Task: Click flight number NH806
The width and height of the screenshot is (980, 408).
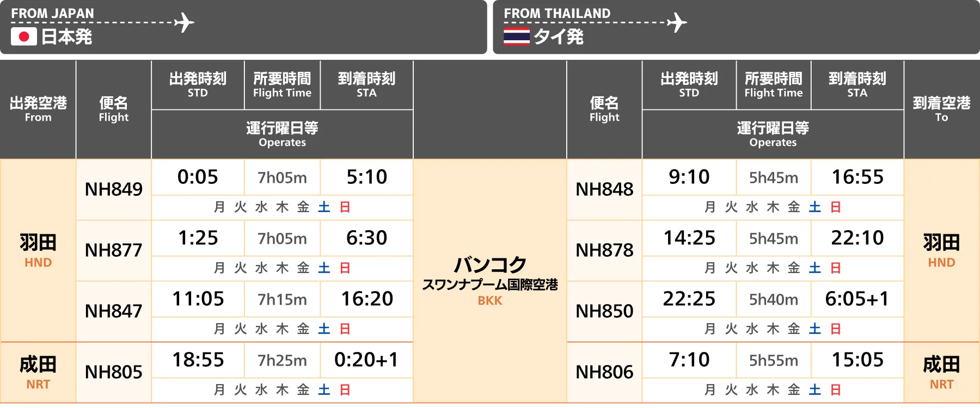Action: [x=604, y=372]
